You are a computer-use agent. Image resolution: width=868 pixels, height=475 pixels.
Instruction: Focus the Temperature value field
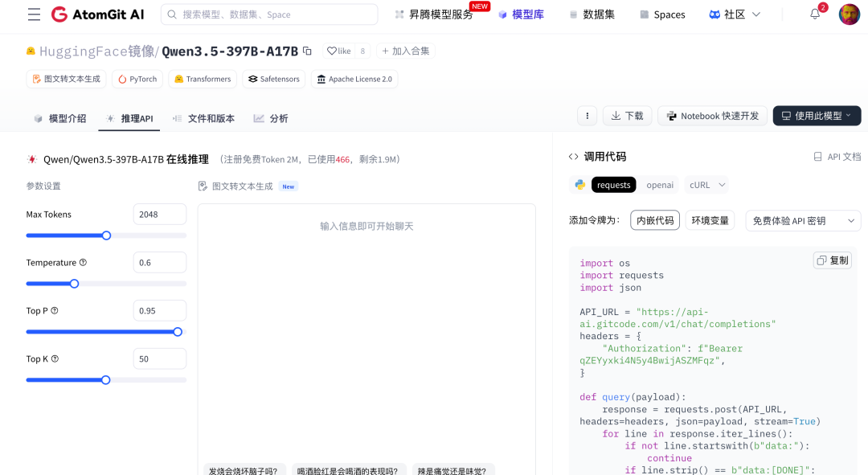(159, 262)
